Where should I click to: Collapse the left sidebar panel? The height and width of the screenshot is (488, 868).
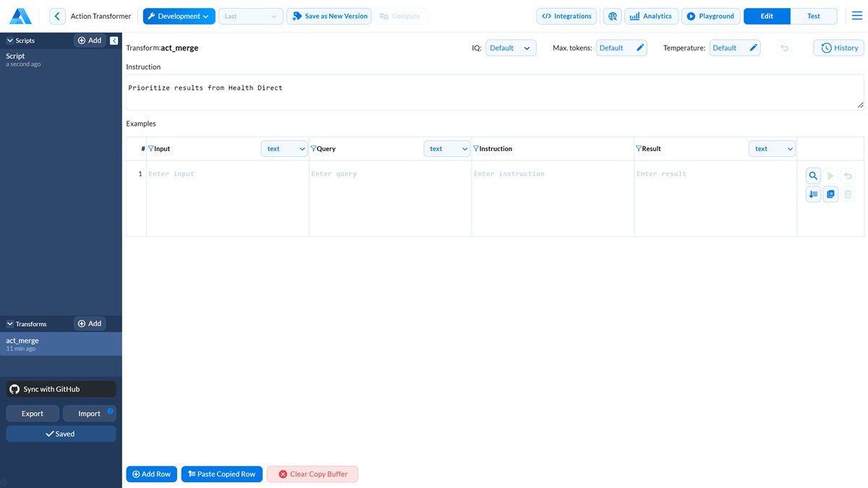pos(114,40)
